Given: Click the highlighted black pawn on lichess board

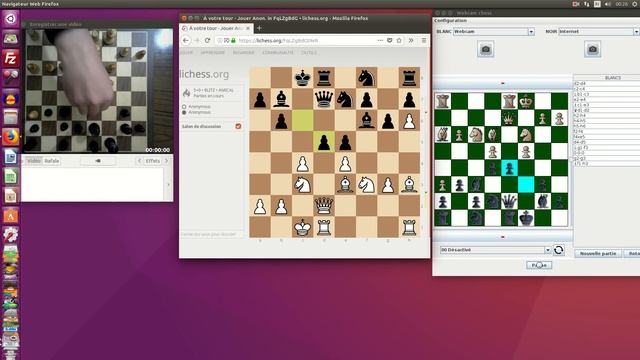Looking at the screenshot, I should pyautogui.click(x=324, y=142).
